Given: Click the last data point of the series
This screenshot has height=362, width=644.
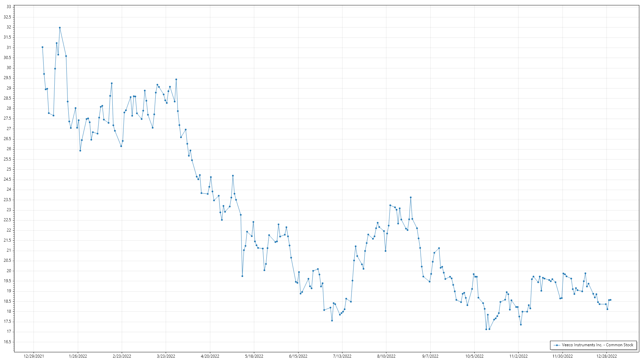Looking at the screenshot, I should pos(610,300).
